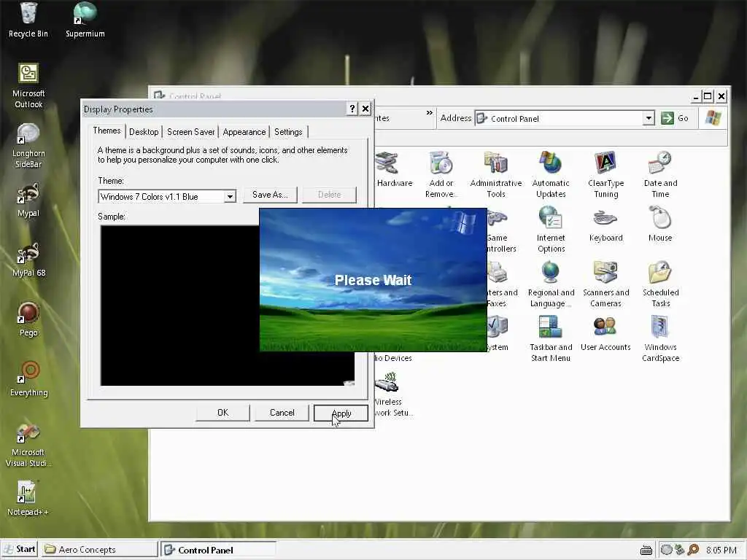Switch to the Settings tab

[288, 132]
